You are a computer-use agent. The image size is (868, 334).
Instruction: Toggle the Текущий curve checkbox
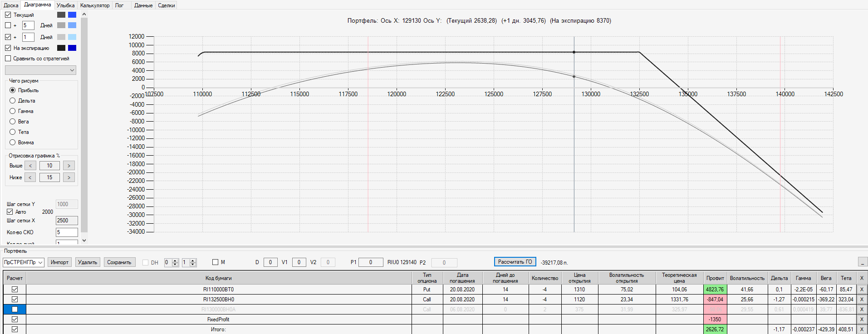click(8, 15)
